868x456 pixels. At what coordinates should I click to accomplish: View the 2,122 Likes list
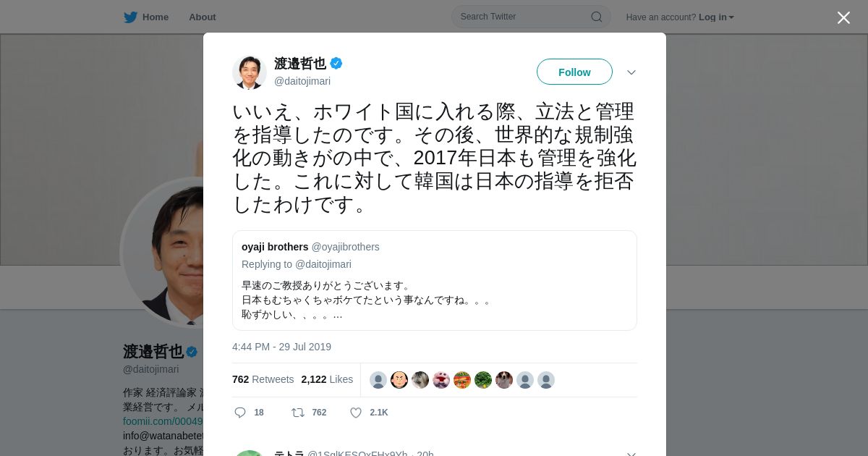[x=327, y=379]
